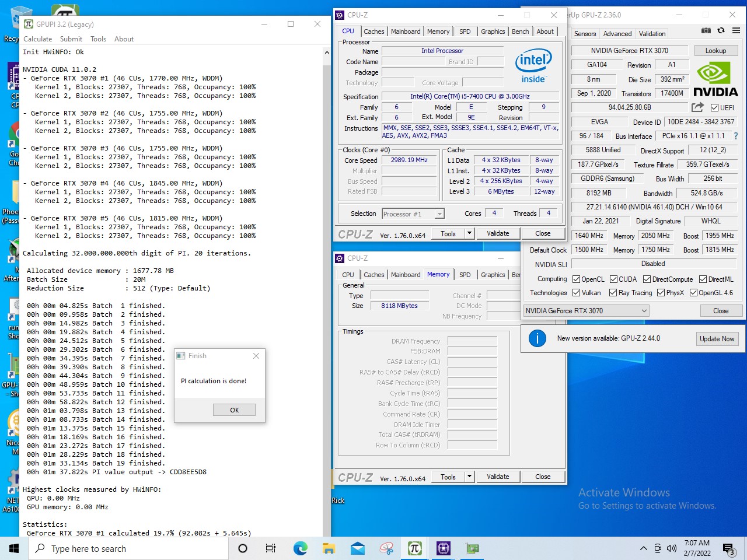Launch Microsoft Edge from taskbar

pos(300,548)
